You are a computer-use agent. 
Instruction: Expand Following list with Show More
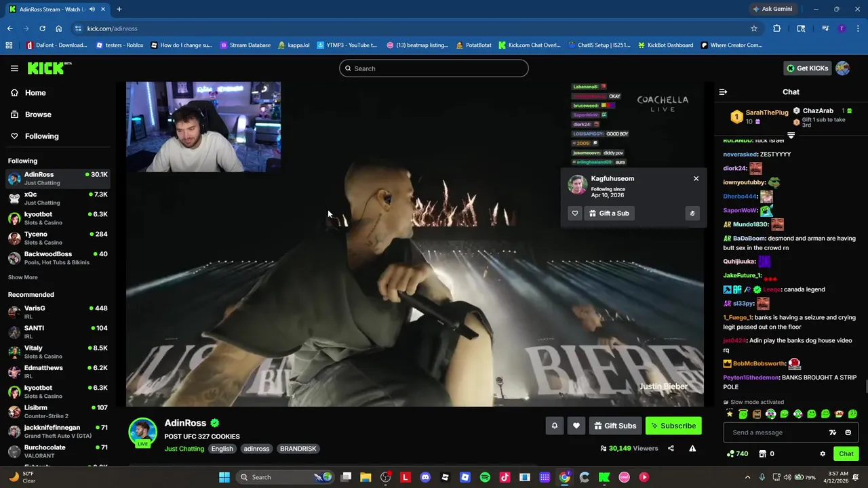tap(22, 277)
